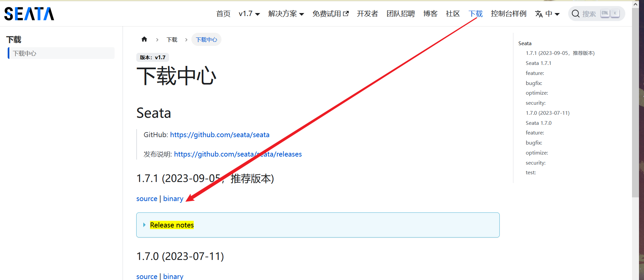Click the SEATA logo
This screenshot has width=644, height=280.
[x=29, y=14]
